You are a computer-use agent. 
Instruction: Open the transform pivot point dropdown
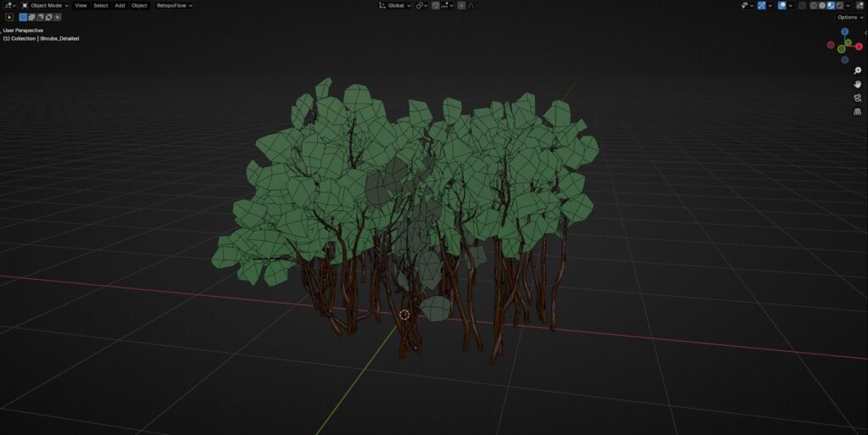point(422,5)
